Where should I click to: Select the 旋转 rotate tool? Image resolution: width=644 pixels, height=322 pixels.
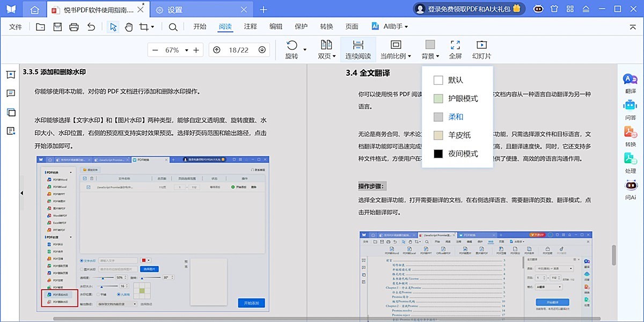click(292, 48)
